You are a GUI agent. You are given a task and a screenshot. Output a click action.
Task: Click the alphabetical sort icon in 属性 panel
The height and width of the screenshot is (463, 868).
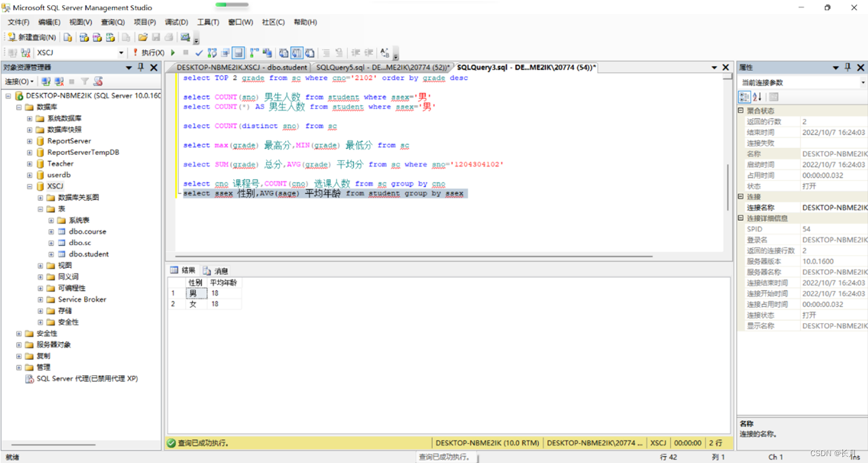point(757,97)
